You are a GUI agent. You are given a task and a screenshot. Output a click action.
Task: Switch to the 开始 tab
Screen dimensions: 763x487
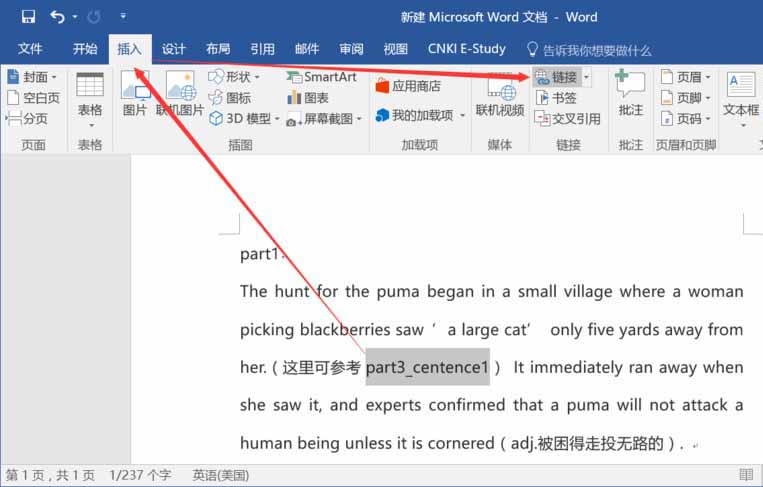[85, 49]
